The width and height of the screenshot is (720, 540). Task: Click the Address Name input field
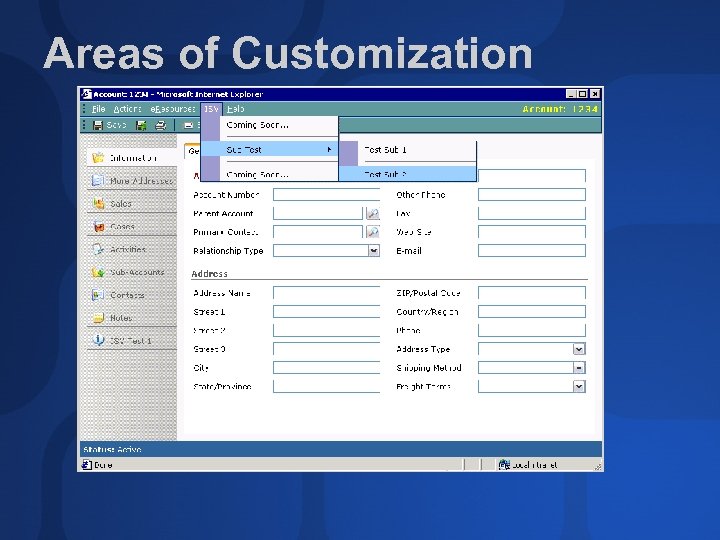pos(326,293)
